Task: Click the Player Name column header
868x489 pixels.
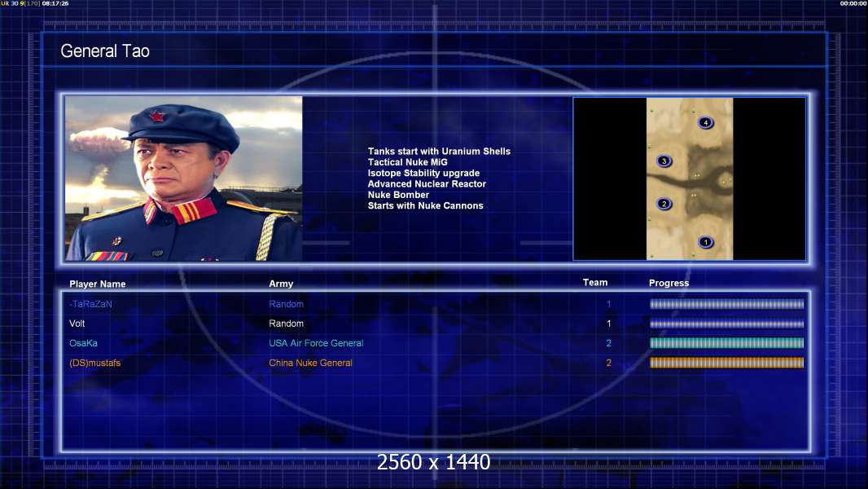Action: click(98, 284)
